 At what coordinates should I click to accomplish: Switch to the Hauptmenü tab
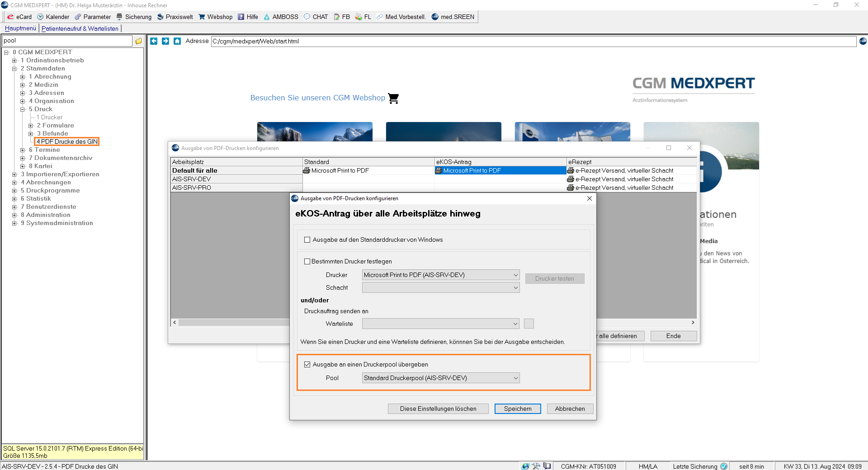tap(20, 28)
